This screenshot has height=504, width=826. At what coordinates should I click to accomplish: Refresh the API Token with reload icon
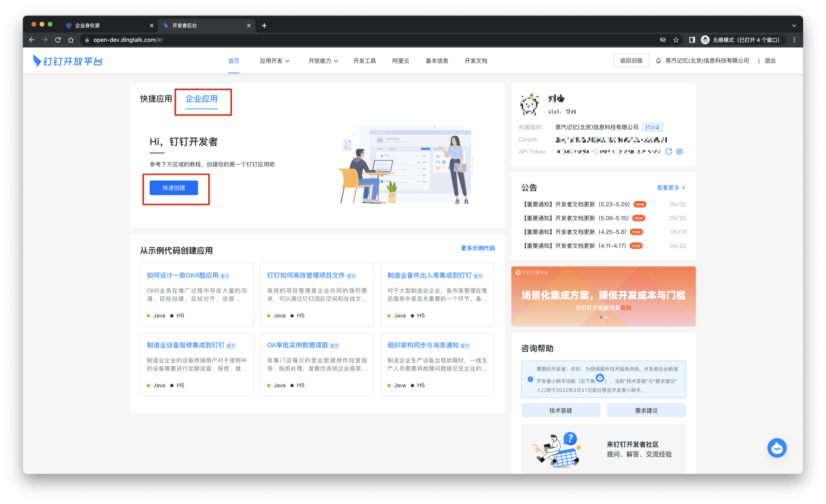tap(669, 151)
